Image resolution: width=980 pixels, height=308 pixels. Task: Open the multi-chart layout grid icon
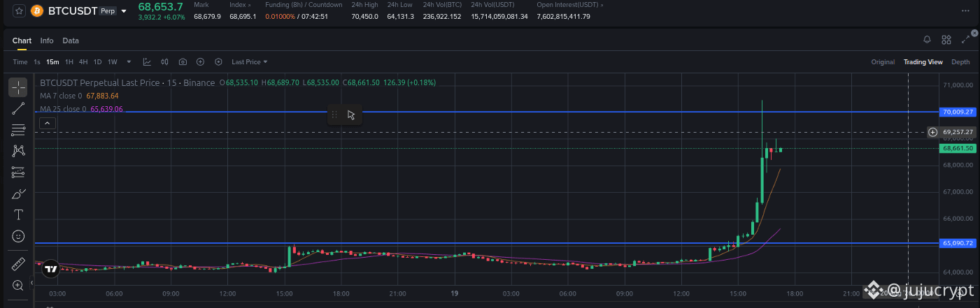point(946,40)
